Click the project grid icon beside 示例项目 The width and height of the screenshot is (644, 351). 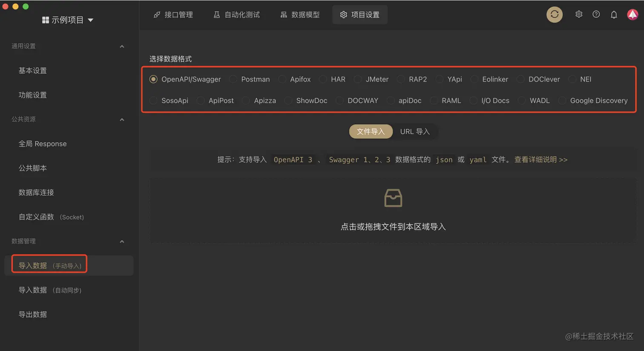[46, 20]
